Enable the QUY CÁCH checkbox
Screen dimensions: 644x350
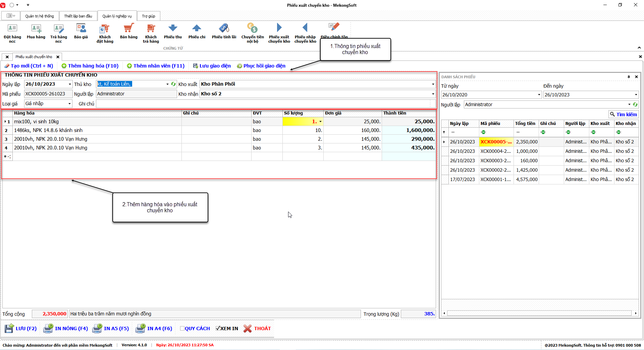(x=182, y=329)
